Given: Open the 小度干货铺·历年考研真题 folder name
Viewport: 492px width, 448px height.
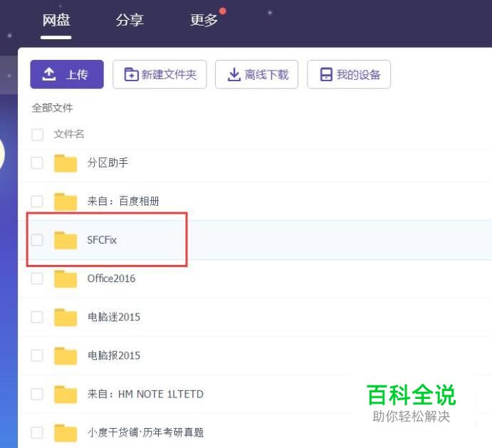Looking at the screenshot, I should pos(145,432).
